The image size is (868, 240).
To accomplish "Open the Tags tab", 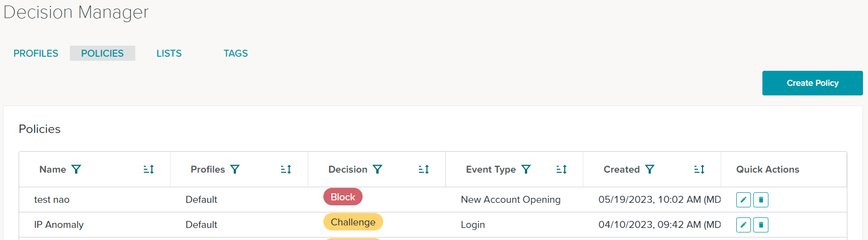I will tap(236, 53).
